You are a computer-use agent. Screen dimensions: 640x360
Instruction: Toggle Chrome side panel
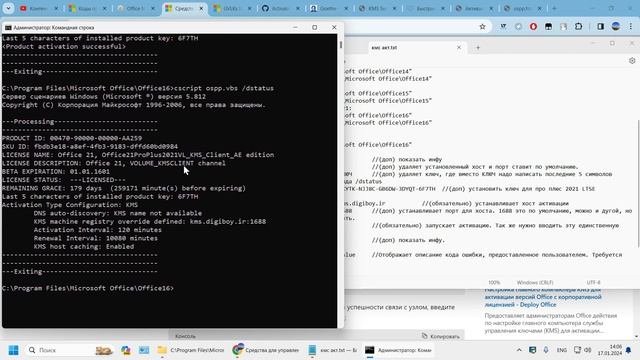pyautogui.click(x=600, y=27)
